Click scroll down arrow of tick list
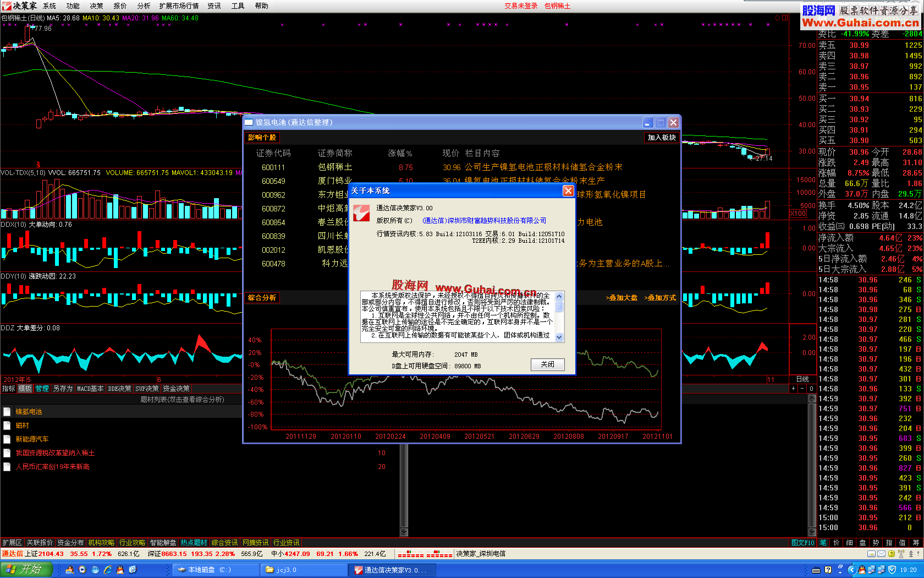Screen dimensions: 924x578 pyautogui.click(x=812, y=532)
